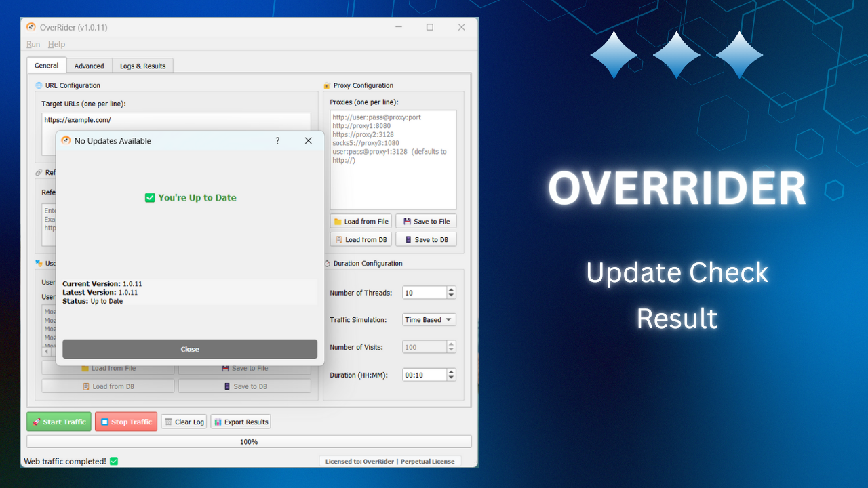The height and width of the screenshot is (488, 868).
Task: Click the 100% progress bar
Action: [x=249, y=442]
